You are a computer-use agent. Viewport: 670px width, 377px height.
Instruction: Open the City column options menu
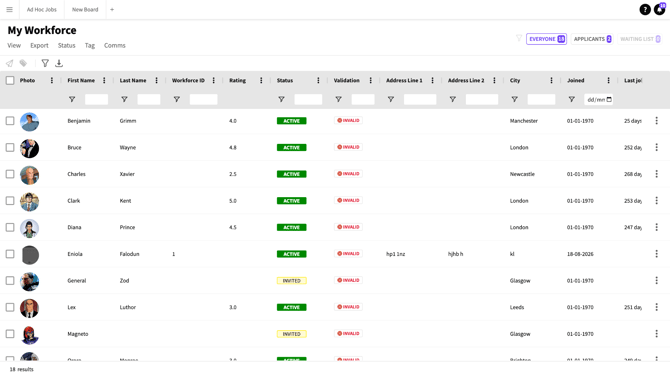point(551,80)
